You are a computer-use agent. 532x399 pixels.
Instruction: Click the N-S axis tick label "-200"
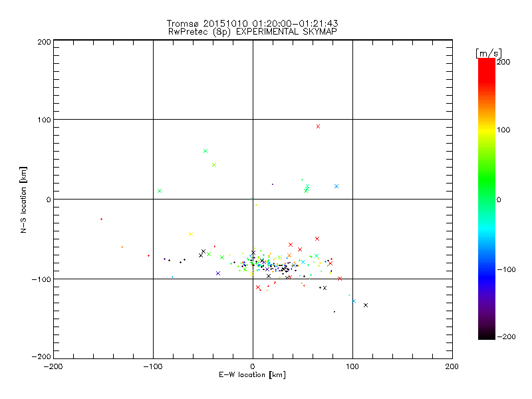41,356
